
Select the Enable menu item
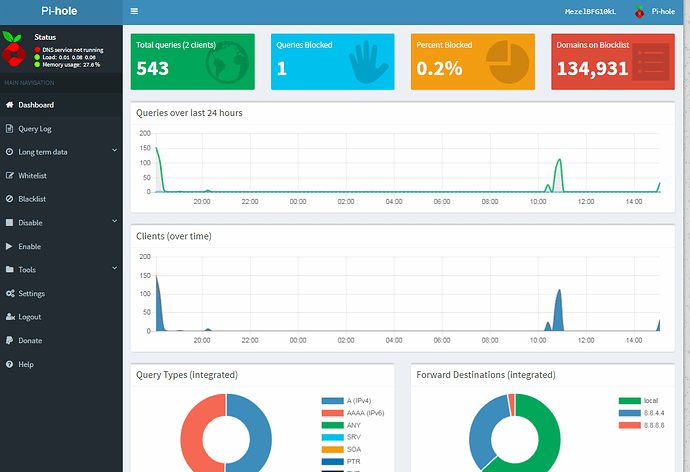click(61, 246)
